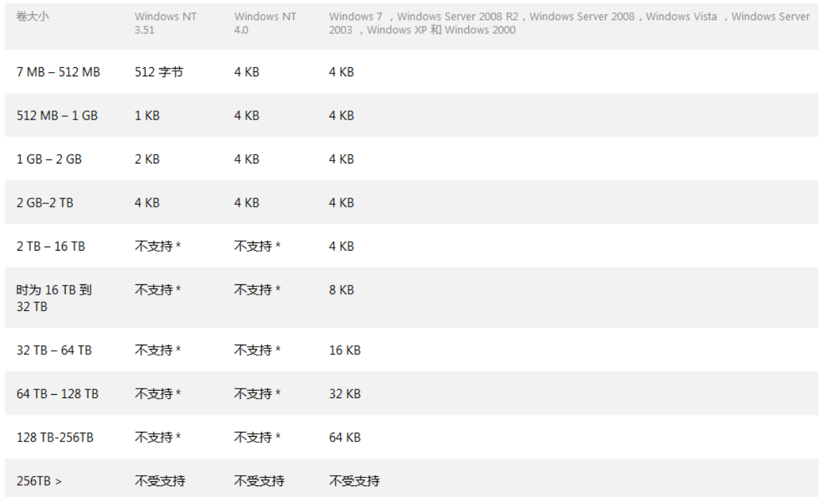Screen dimensions: 824x504
Task: Click the '256TB >' row label
Action: (39, 481)
